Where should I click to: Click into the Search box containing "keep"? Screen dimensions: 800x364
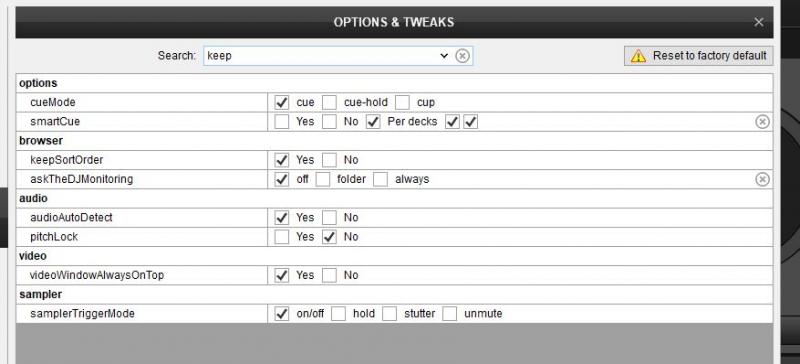point(321,56)
